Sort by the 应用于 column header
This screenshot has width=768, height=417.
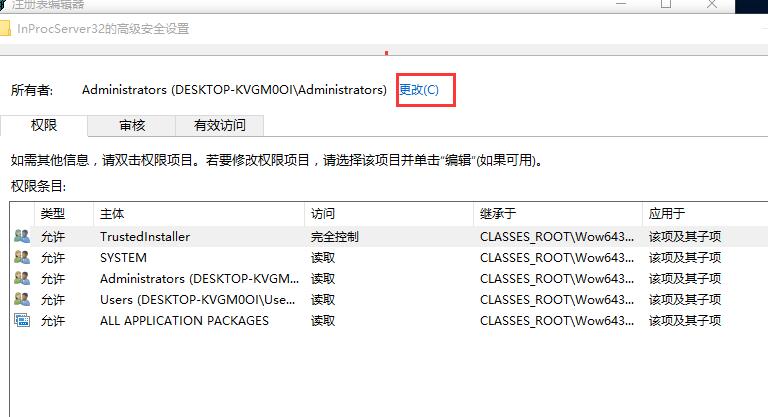(x=705, y=214)
